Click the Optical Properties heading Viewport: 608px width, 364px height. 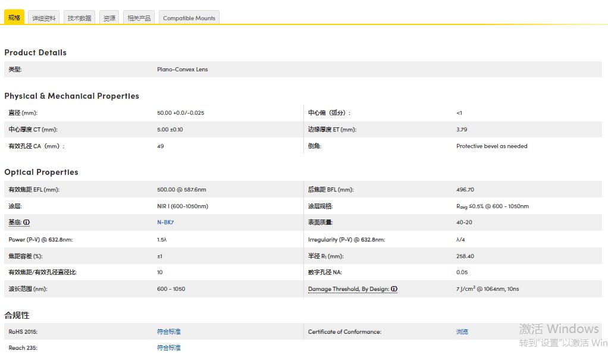click(41, 172)
